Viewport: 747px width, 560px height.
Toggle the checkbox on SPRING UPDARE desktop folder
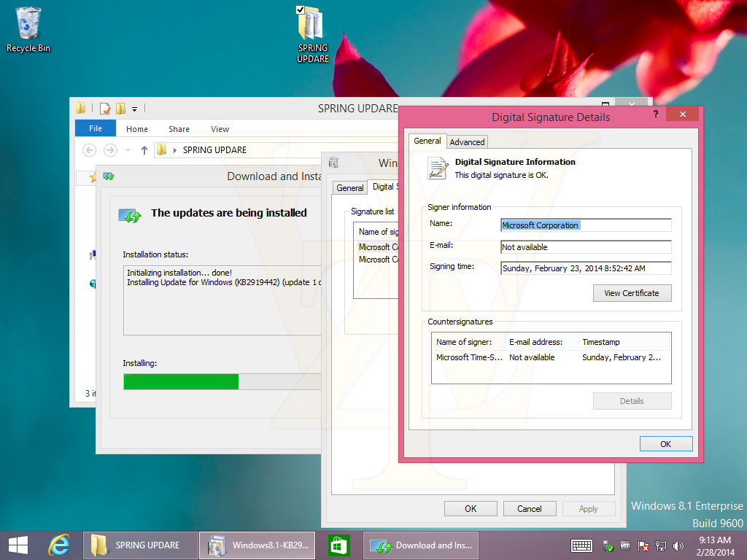click(300, 9)
